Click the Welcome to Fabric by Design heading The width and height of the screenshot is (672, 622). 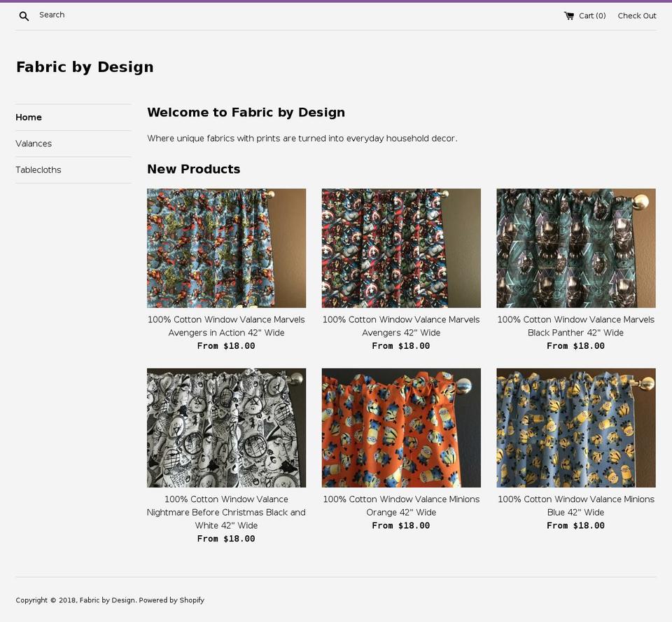246,112
